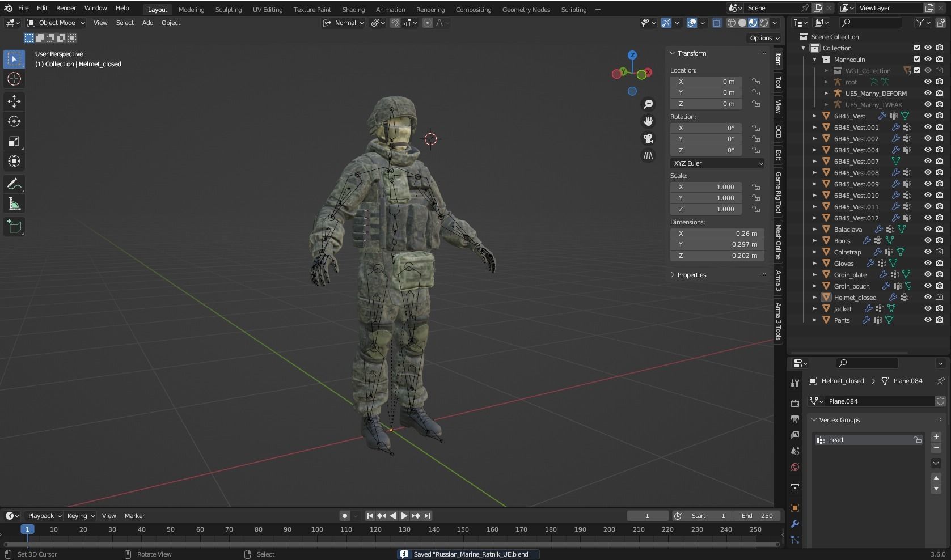Screen dimensions: 951x560
Task: Click the Marker menu in timeline
Action: point(134,516)
